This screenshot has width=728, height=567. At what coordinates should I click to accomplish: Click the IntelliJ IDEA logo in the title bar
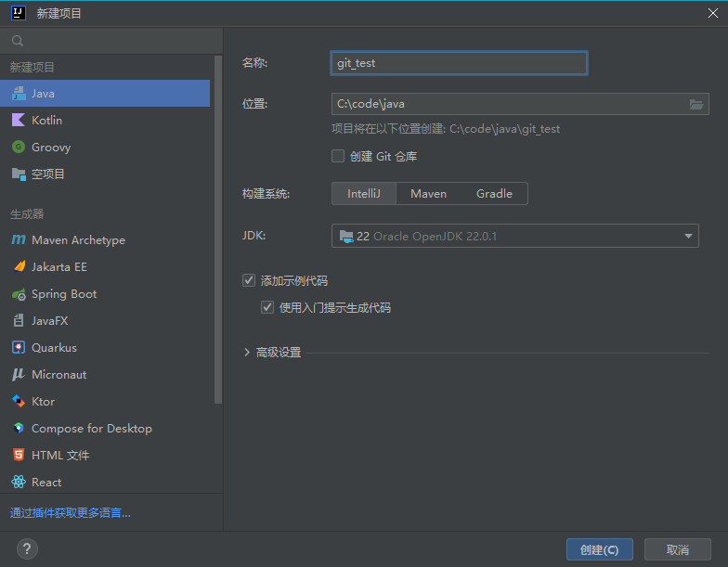tap(19, 13)
